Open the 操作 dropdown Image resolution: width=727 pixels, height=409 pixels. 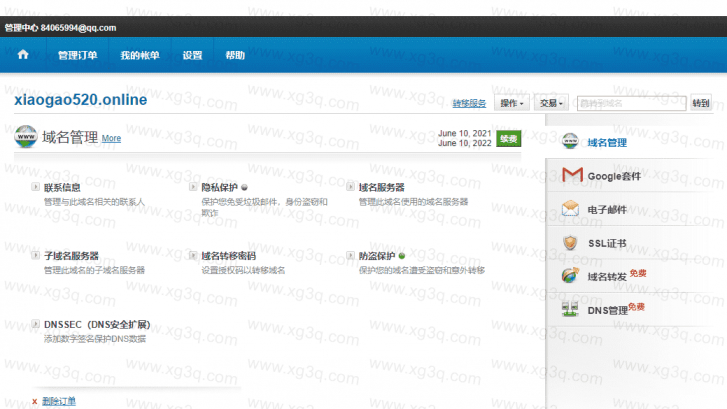[511, 103]
